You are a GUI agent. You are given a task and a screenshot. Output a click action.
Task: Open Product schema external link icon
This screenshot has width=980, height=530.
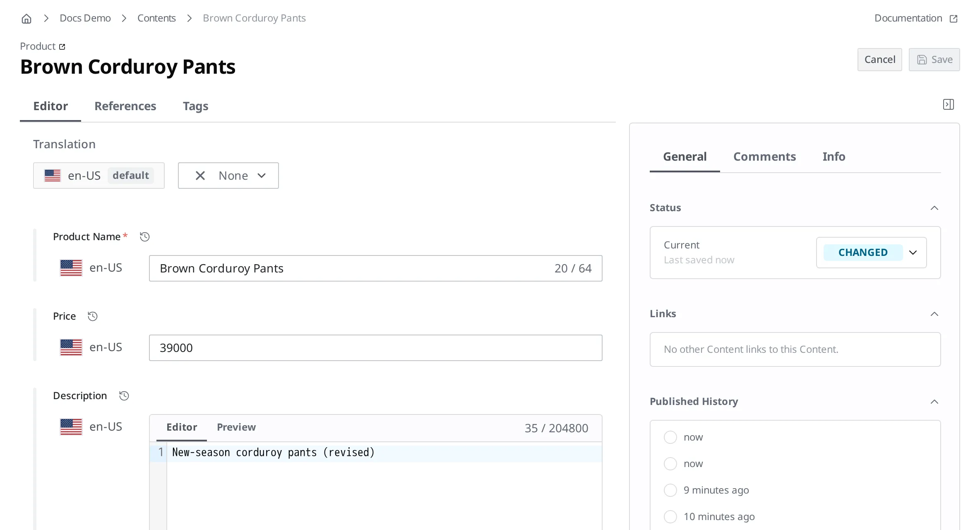[x=62, y=46]
